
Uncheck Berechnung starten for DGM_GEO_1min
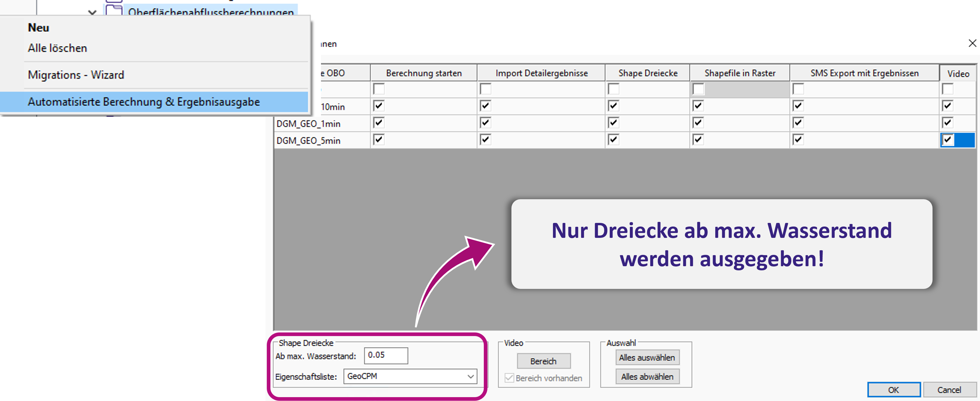[379, 123]
